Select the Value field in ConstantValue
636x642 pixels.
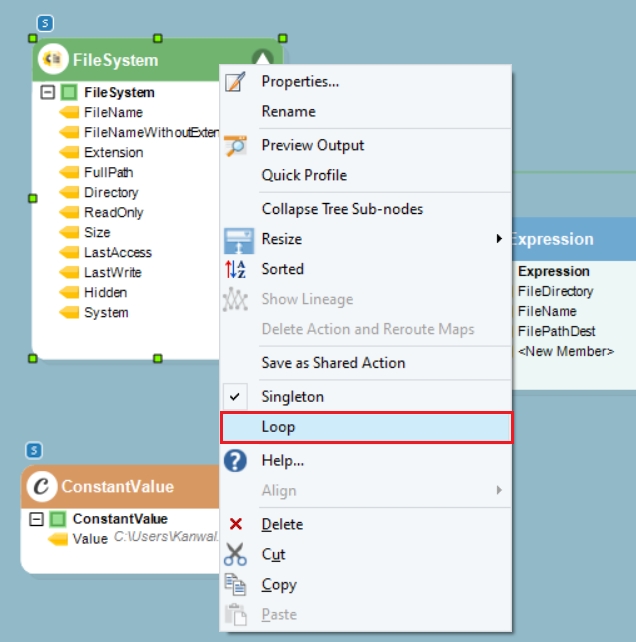coord(90,539)
